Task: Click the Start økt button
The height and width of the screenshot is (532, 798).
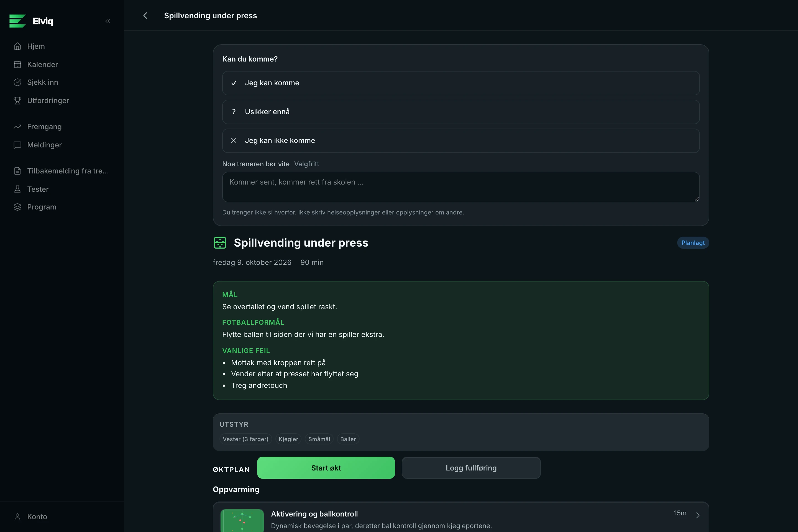Action: [326, 468]
